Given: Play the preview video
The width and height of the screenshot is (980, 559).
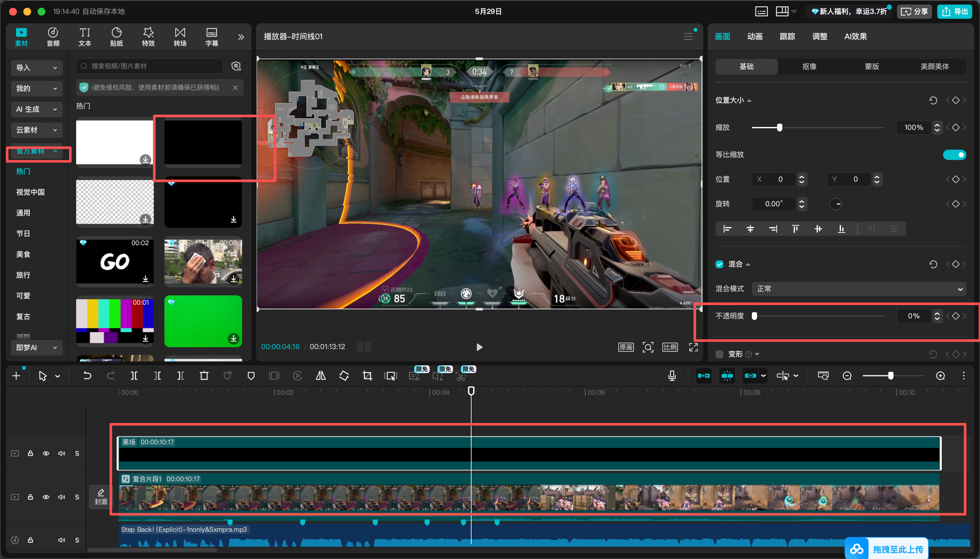Looking at the screenshot, I should click(479, 347).
